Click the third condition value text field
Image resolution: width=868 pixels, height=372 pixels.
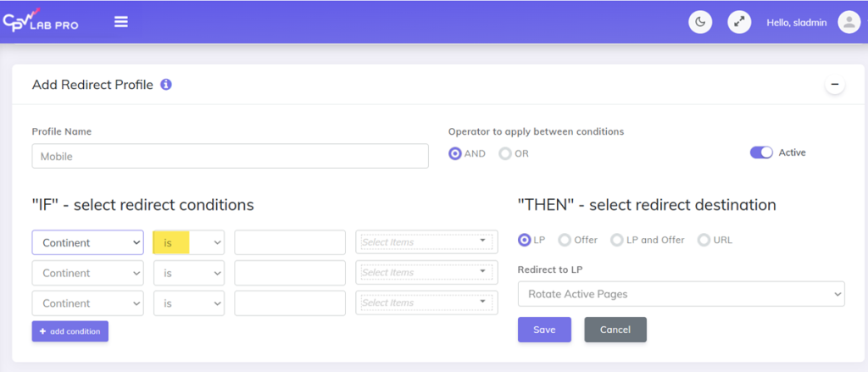coord(290,303)
